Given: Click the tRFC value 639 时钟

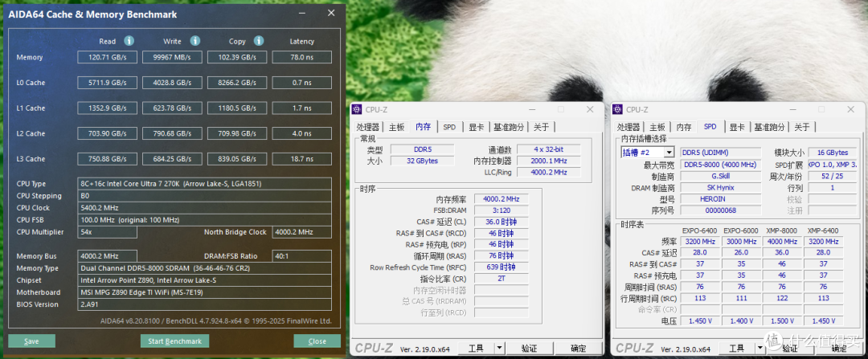Looking at the screenshot, I should 502,267.
